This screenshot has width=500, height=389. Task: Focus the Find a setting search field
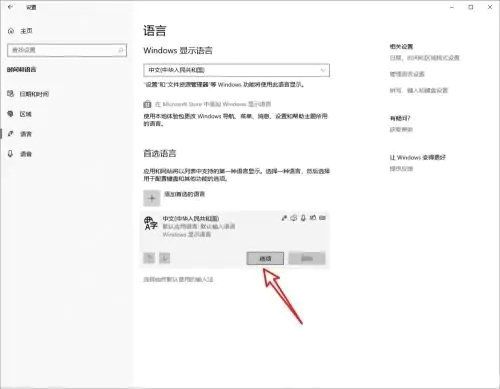(x=67, y=50)
